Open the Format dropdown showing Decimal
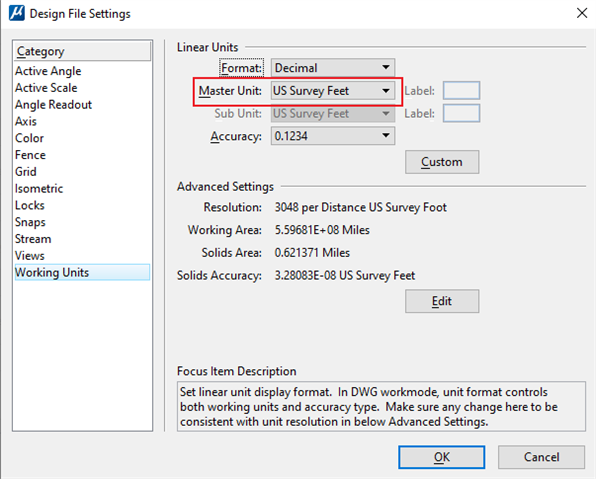This screenshot has height=479, width=596. (x=333, y=68)
